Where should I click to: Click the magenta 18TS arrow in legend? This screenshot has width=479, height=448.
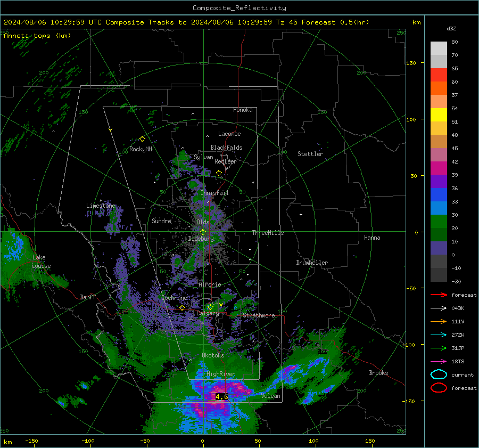click(x=439, y=361)
